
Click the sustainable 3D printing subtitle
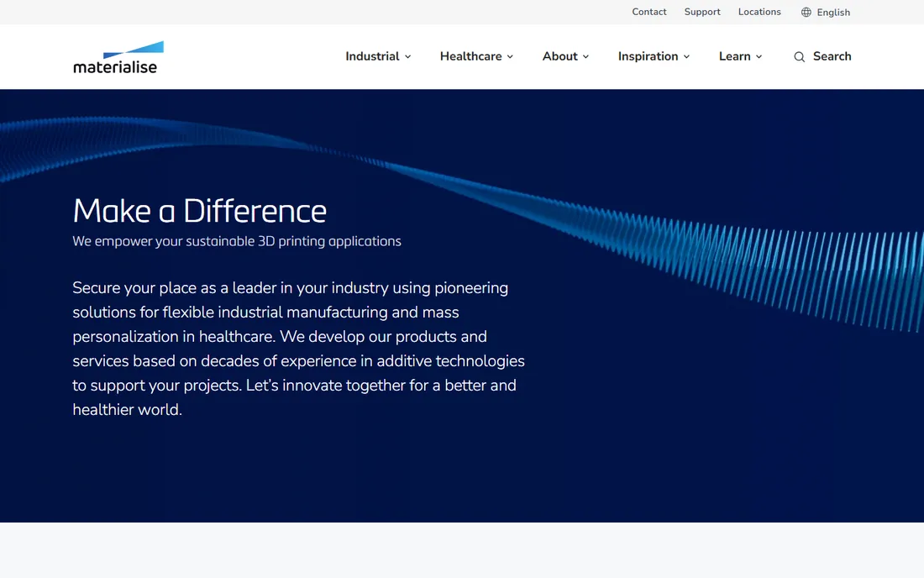coord(237,241)
